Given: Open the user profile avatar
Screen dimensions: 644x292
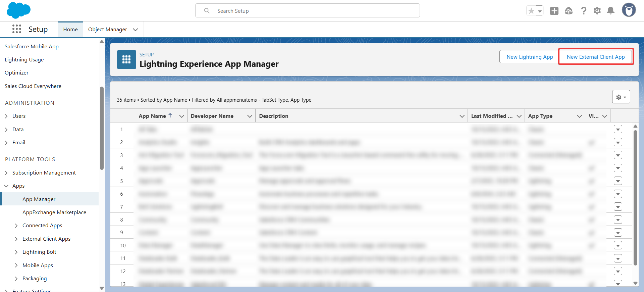Looking at the screenshot, I should pyautogui.click(x=629, y=10).
